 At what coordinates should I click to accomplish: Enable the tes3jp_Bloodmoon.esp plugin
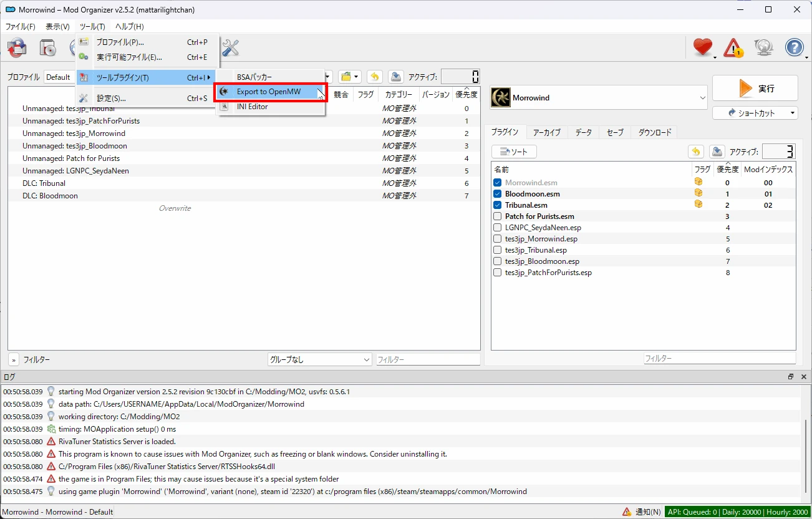click(x=497, y=261)
